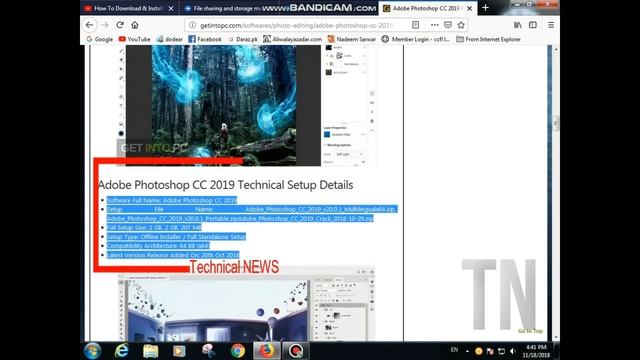Open the volume speaker tray icon
640x360 pixels.
[x=513, y=351]
